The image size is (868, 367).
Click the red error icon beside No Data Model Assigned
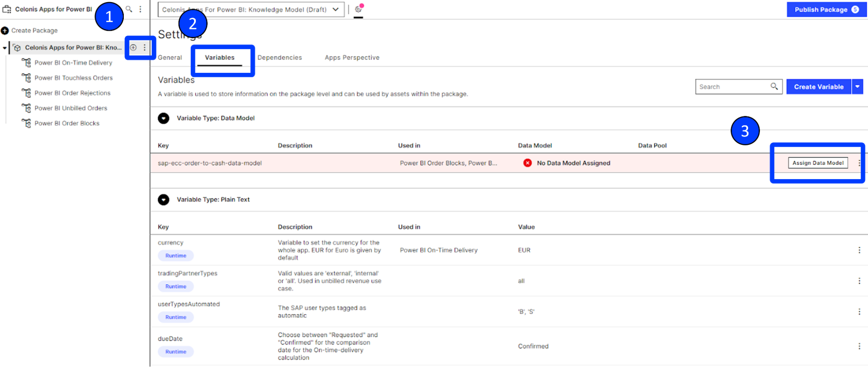tap(527, 163)
